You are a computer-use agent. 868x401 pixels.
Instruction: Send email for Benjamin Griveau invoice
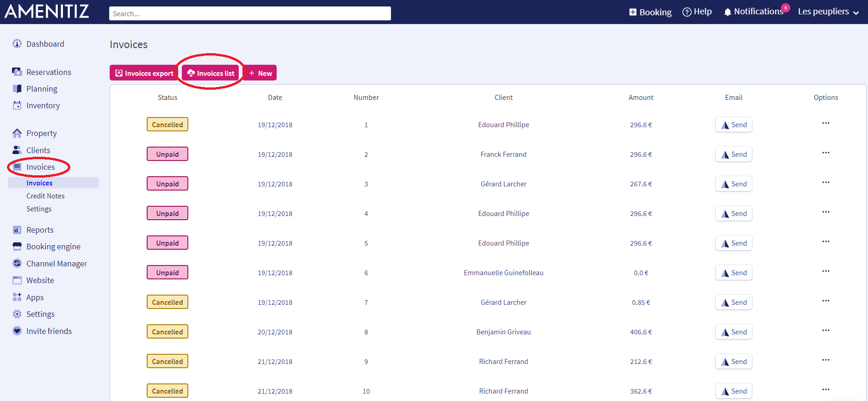pyautogui.click(x=734, y=332)
